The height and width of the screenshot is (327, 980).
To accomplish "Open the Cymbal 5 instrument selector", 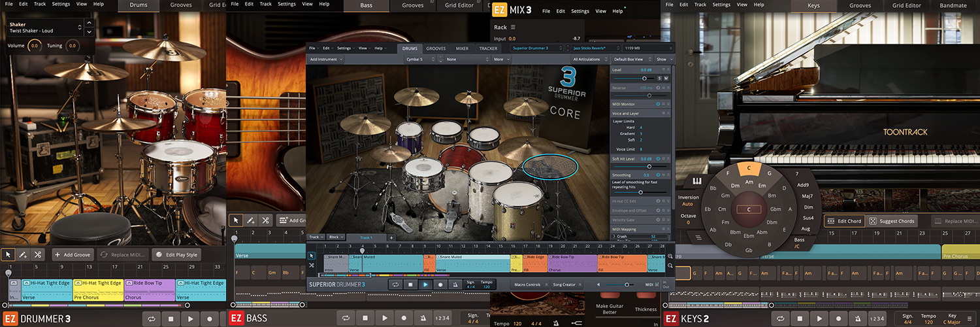I will (421, 59).
